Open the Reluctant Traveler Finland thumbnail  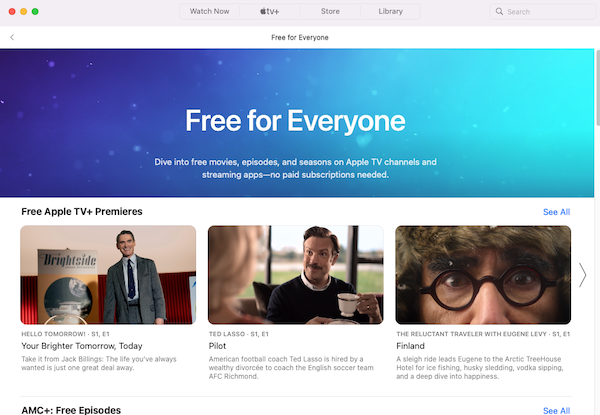click(483, 275)
